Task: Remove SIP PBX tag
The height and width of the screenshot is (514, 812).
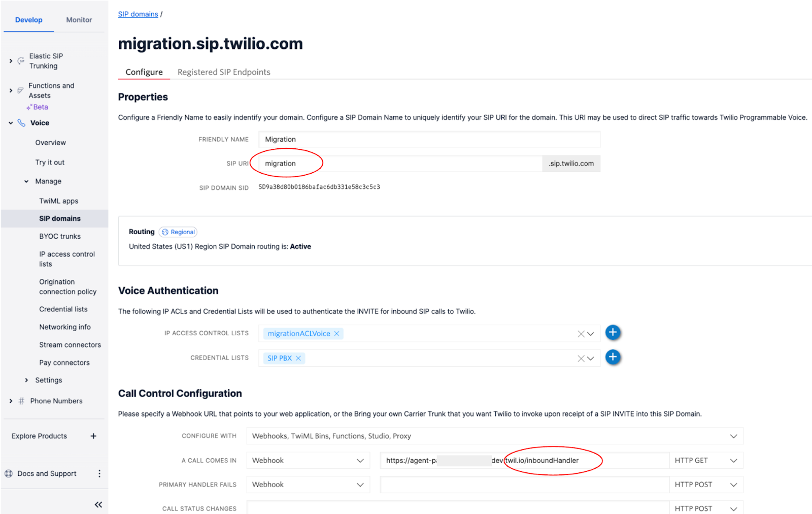Action: coord(298,358)
